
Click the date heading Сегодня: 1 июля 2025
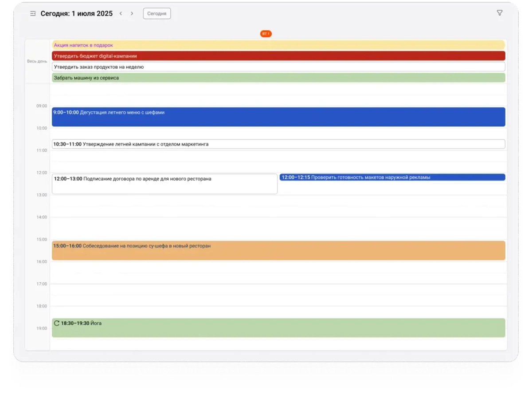(x=76, y=14)
